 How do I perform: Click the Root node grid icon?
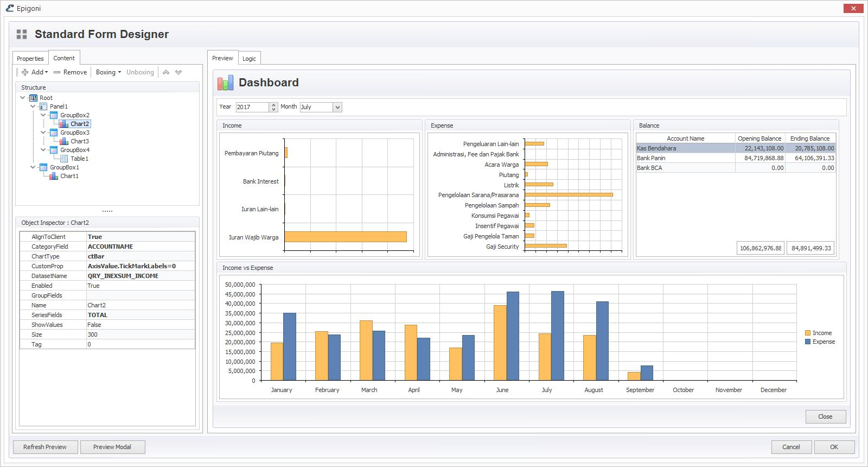33,98
